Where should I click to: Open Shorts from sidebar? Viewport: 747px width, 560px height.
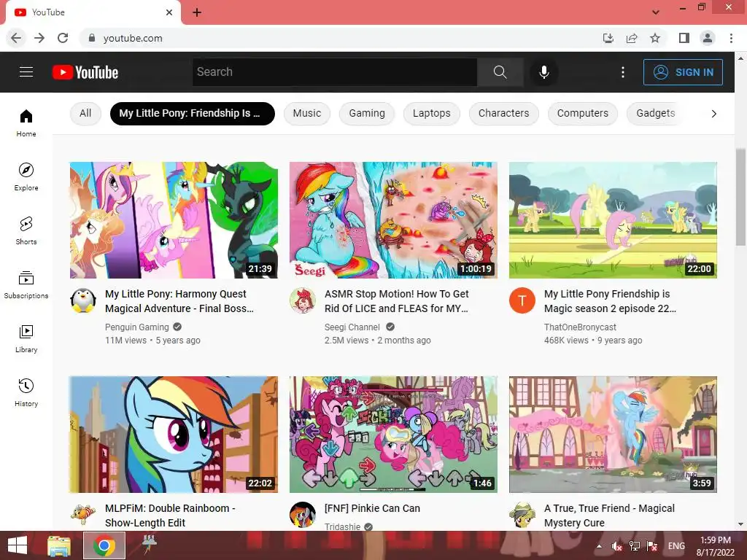tap(26, 230)
